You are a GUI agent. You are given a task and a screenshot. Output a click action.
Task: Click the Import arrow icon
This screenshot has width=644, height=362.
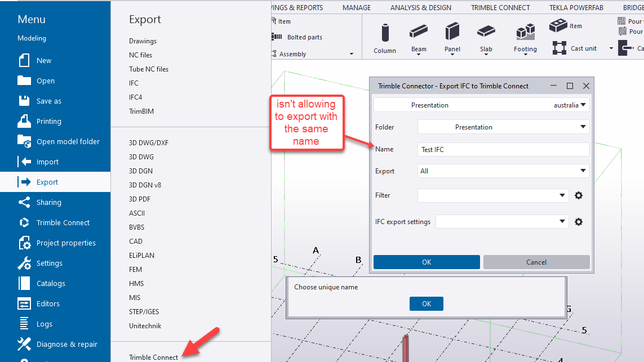pos(24,162)
